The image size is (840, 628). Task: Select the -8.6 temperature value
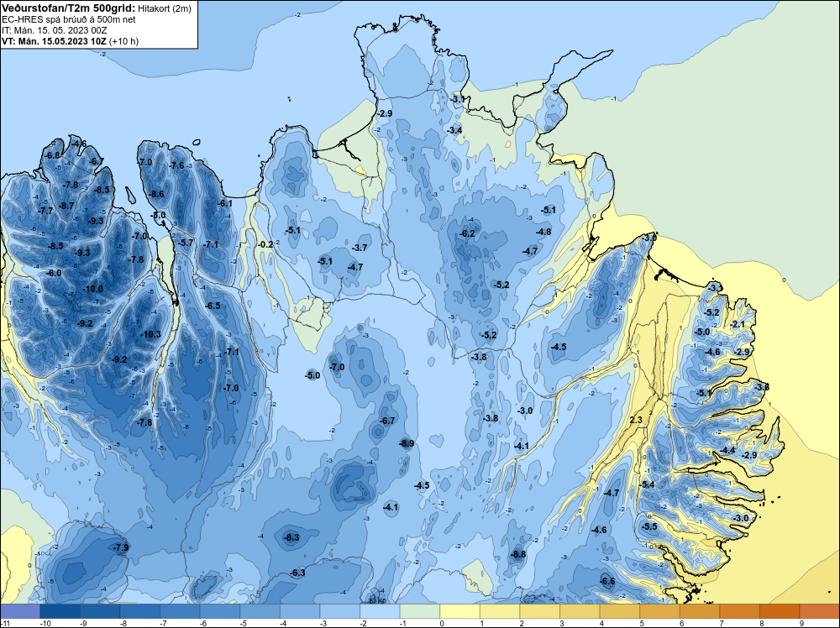[x=156, y=194]
